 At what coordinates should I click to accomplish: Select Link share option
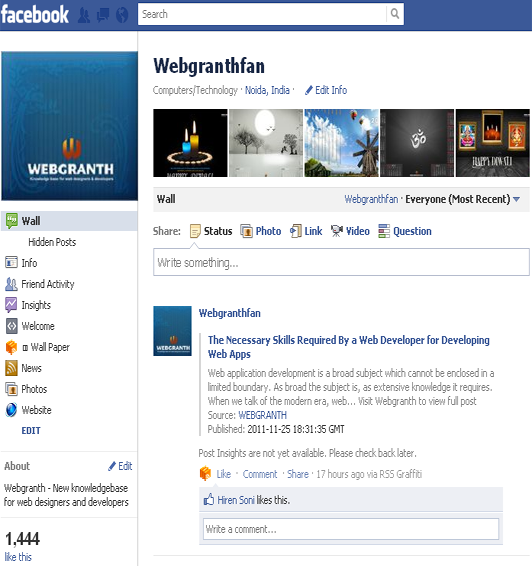click(313, 231)
